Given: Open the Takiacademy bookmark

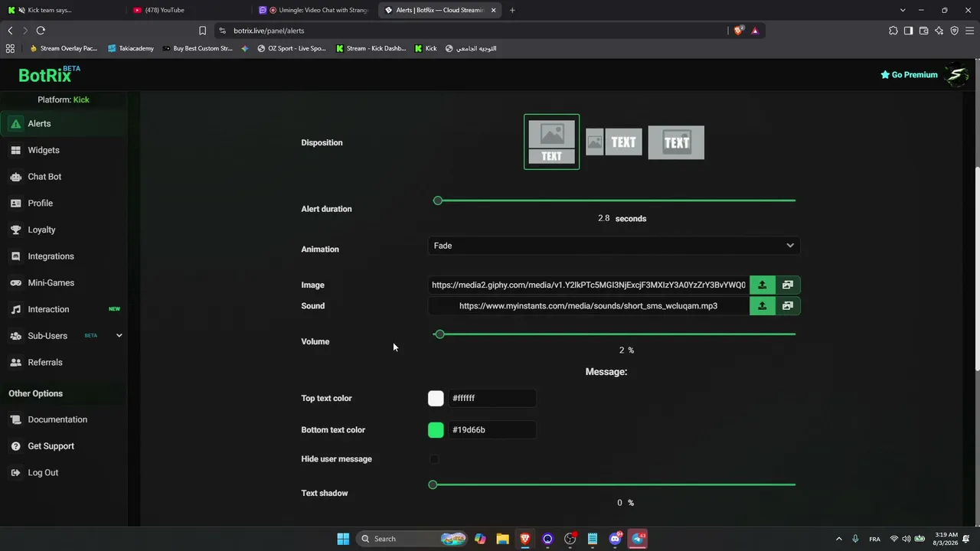Looking at the screenshot, I should (x=131, y=48).
